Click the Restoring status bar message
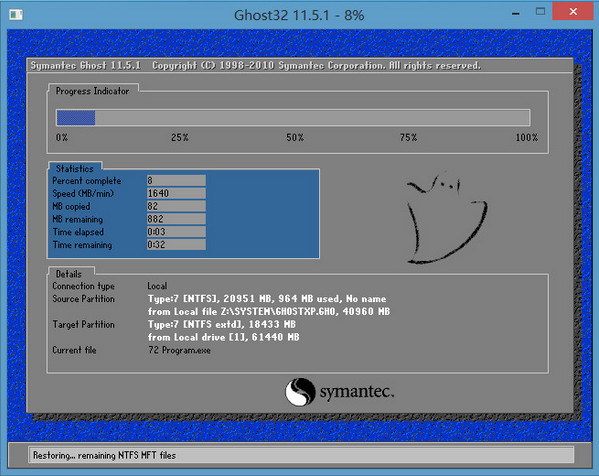Image resolution: width=599 pixels, height=476 pixels. coord(104,455)
